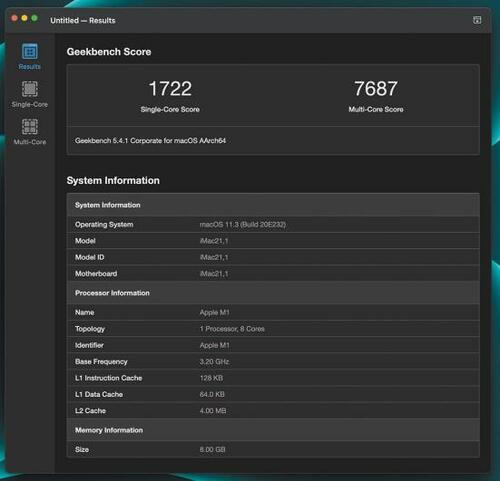Click the iMac21,1 value in Model row
This screenshot has width=500, height=481.
pos(214,241)
